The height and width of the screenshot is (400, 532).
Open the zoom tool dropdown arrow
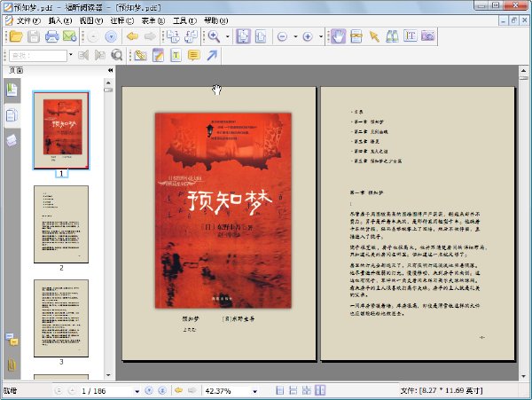pos(228,36)
